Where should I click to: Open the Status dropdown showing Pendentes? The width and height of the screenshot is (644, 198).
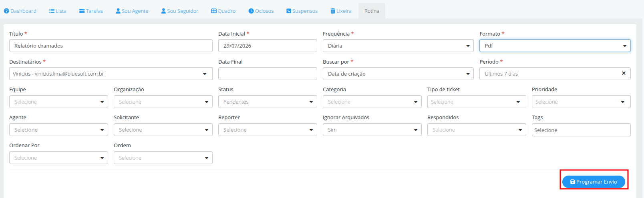[x=268, y=102]
